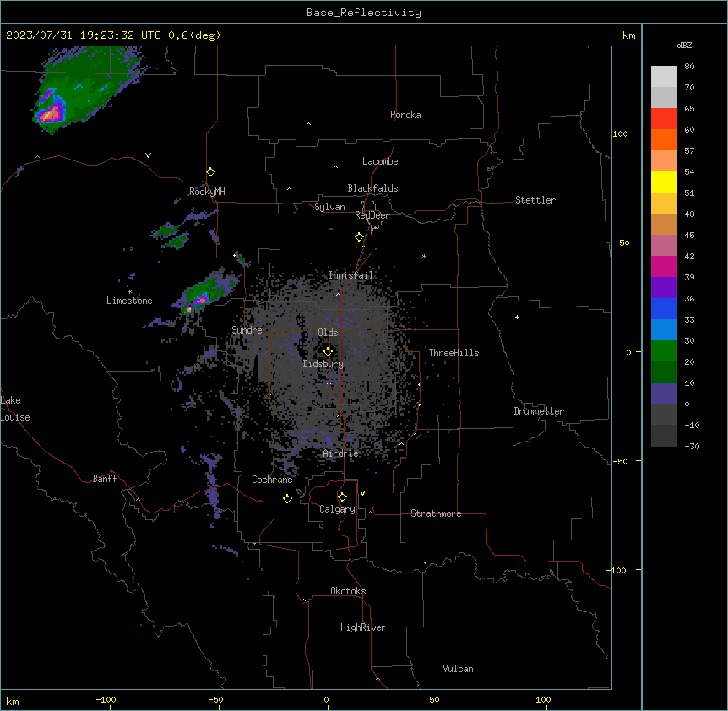The height and width of the screenshot is (711, 728).
Task: Click yellow diamond marker south of RedDeer
Action: tap(359, 237)
